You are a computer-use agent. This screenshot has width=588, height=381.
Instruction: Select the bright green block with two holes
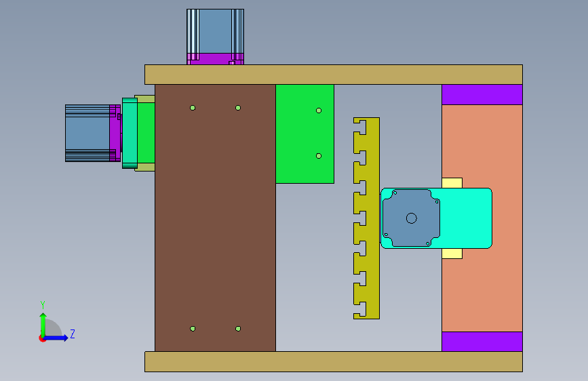[305, 134]
